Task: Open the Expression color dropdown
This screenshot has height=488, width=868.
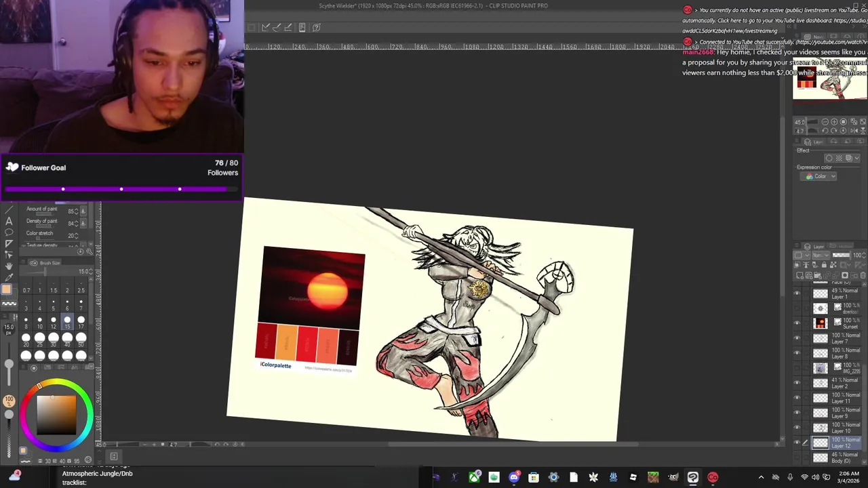Action: point(819,176)
